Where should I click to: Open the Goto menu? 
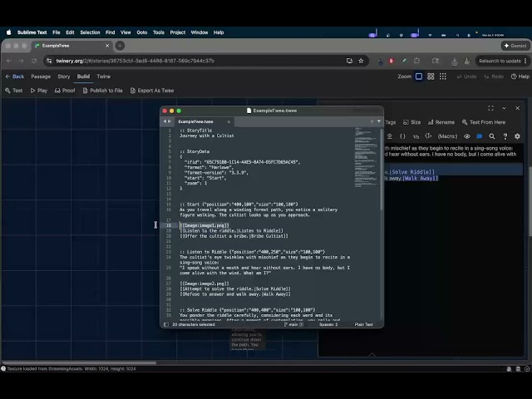[x=142, y=32]
